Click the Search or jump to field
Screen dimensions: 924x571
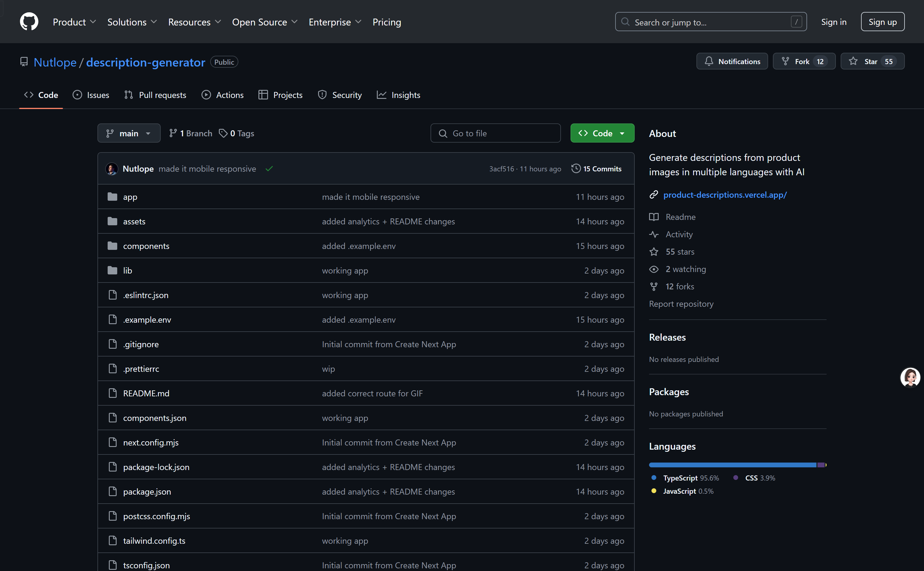tap(711, 22)
